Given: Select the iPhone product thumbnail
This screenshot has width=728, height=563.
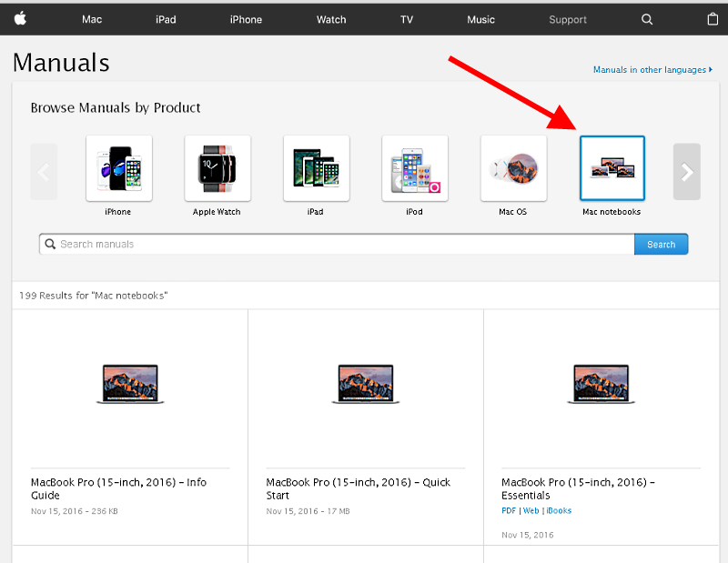Looking at the screenshot, I should (119, 168).
